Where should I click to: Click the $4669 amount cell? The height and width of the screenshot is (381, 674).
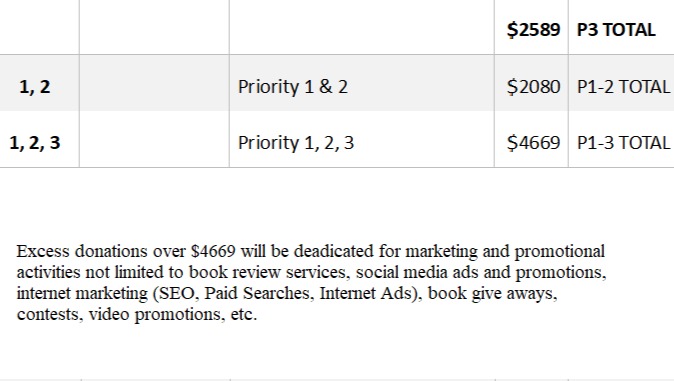point(533,143)
